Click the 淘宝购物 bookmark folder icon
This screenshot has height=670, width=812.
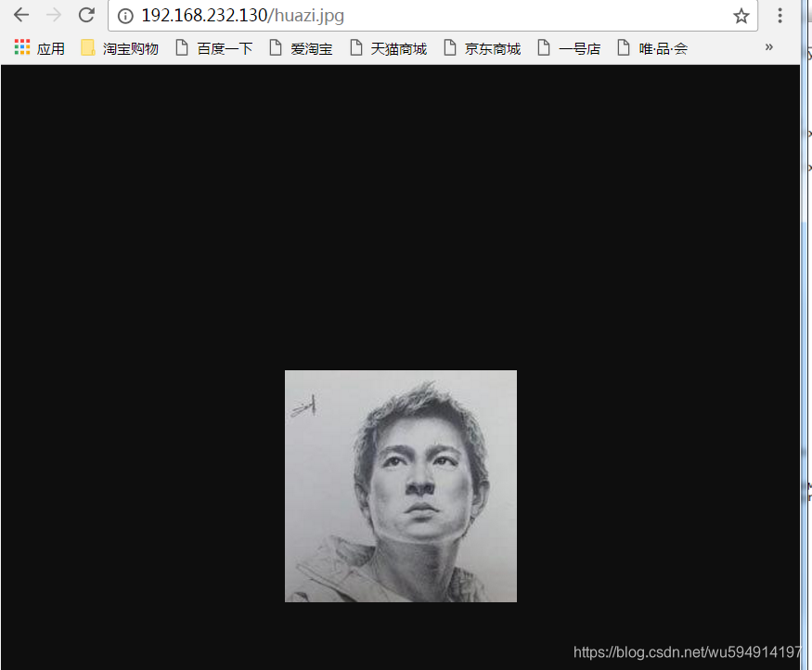(87, 46)
